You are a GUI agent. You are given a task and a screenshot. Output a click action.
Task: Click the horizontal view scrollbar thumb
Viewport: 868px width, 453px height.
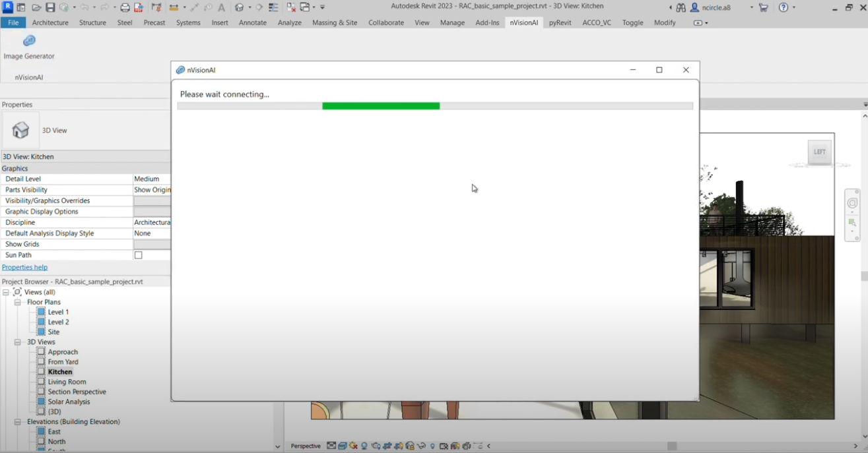[x=672, y=446]
